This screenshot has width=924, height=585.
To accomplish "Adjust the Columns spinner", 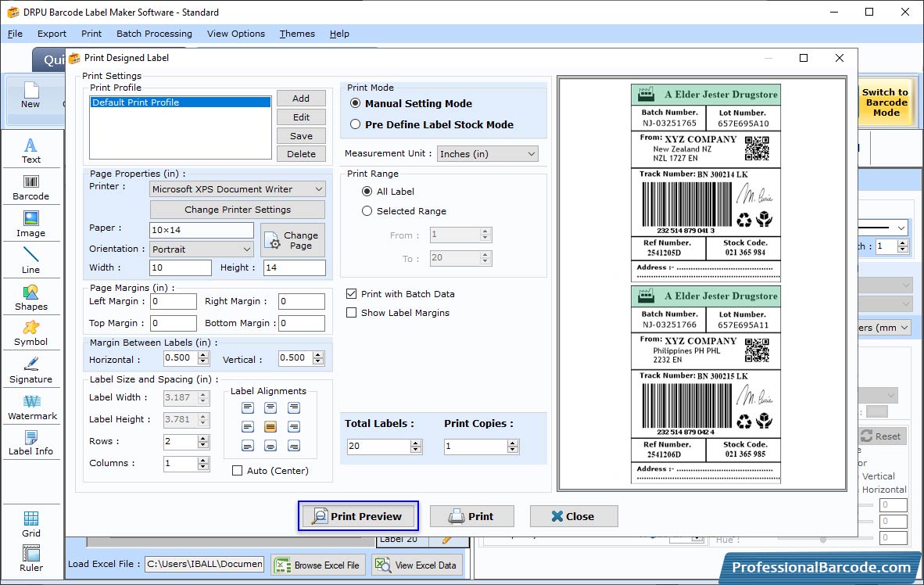I will pyautogui.click(x=203, y=464).
